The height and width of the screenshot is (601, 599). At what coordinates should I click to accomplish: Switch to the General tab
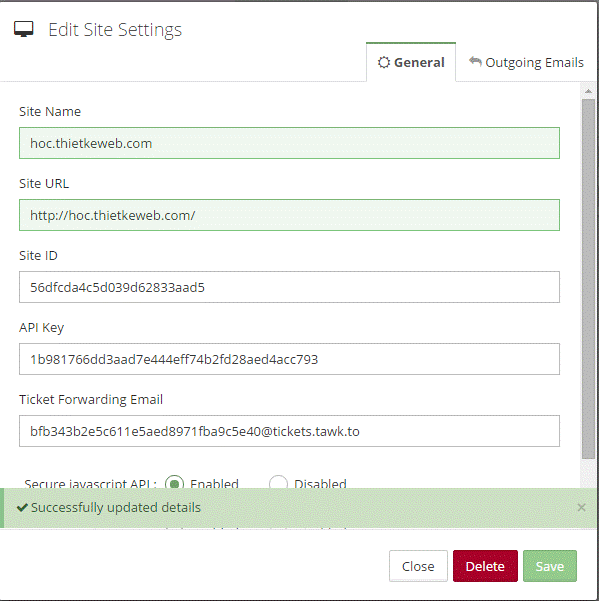(x=411, y=62)
